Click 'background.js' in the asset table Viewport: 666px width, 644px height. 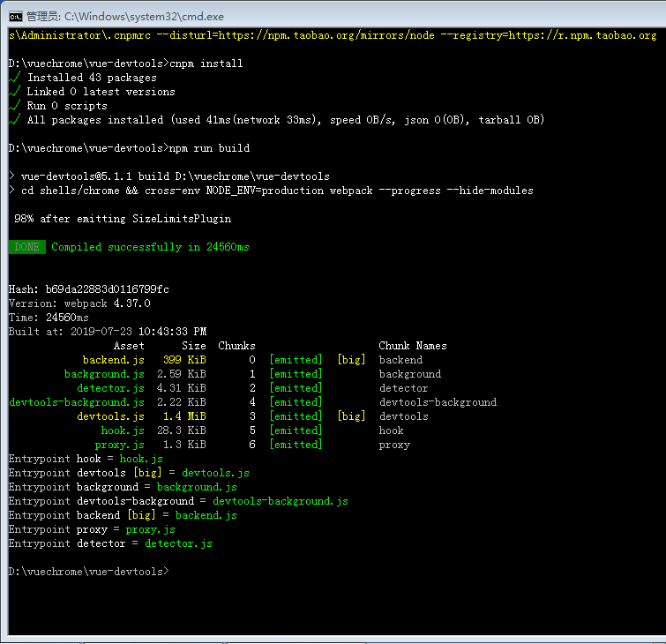coord(104,374)
